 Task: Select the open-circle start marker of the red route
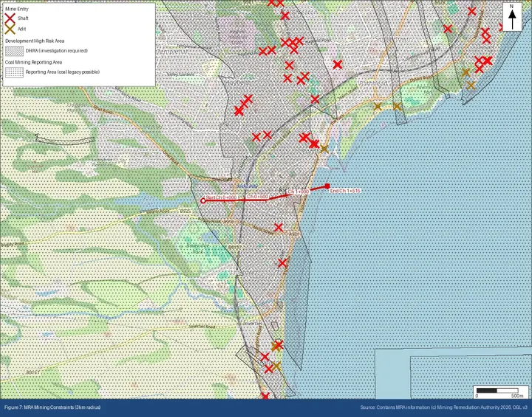(x=203, y=200)
